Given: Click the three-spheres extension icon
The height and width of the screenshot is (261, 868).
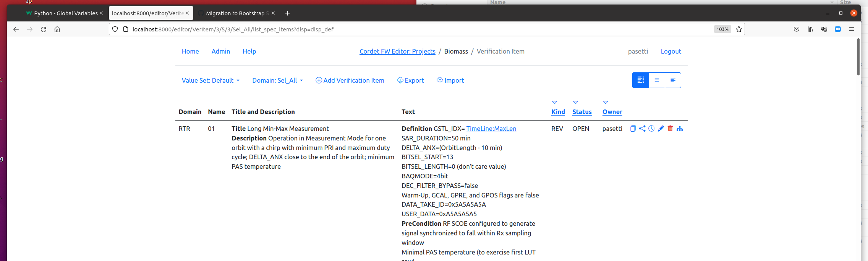Looking at the screenshot, I should [x=824, y=29].
